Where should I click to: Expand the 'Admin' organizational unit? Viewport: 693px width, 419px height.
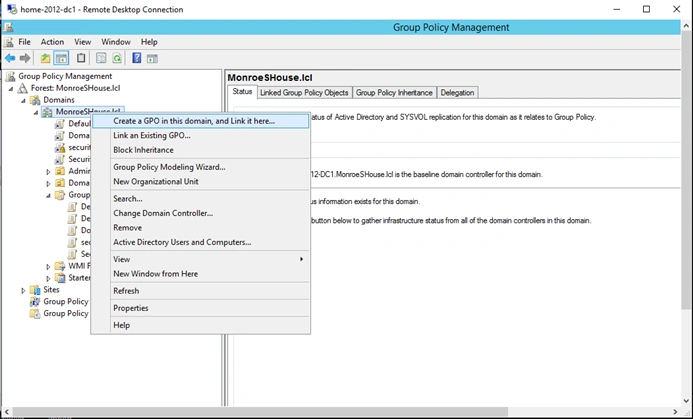pos(48,171)
